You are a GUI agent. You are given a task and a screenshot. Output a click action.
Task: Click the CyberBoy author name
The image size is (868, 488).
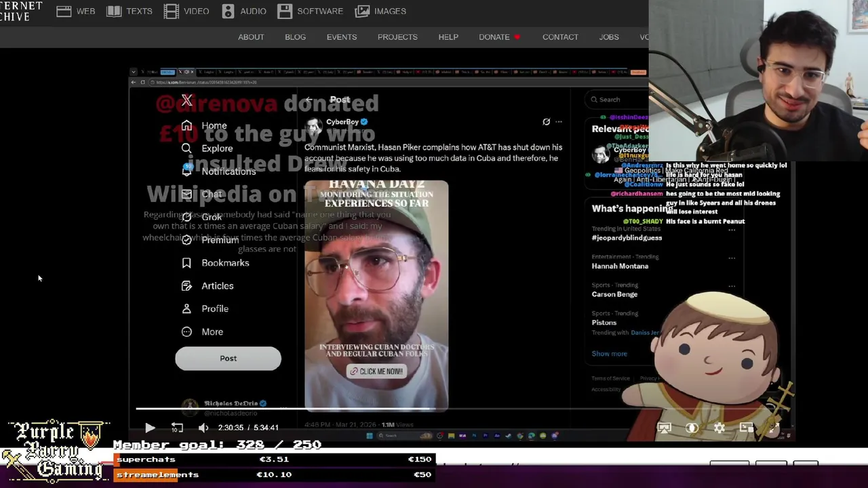coord(342,122)
